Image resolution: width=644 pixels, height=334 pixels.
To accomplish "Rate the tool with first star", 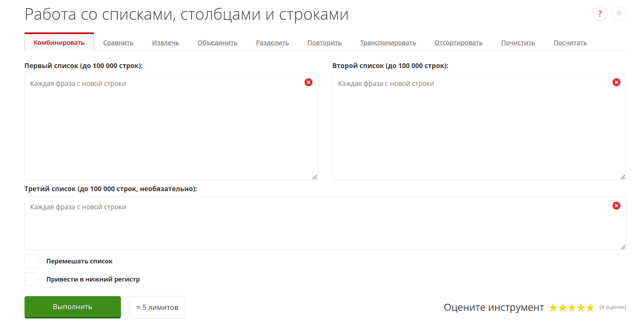I will [553, 308].
